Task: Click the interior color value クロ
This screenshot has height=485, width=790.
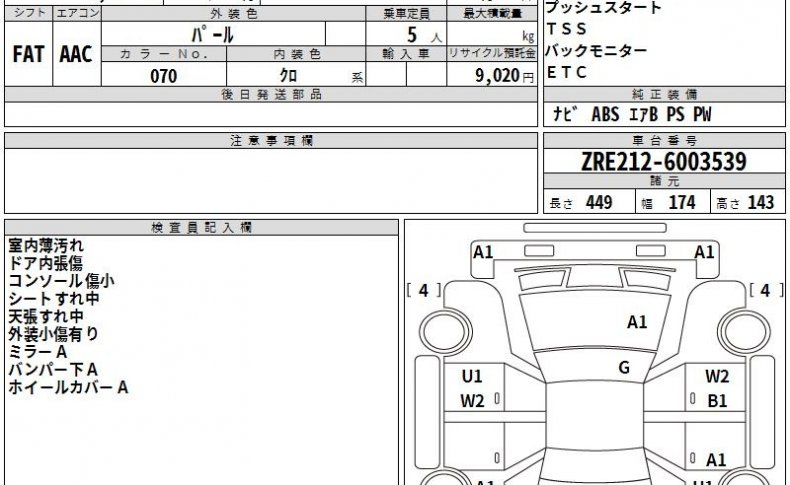Action: [x=288, y=76]
